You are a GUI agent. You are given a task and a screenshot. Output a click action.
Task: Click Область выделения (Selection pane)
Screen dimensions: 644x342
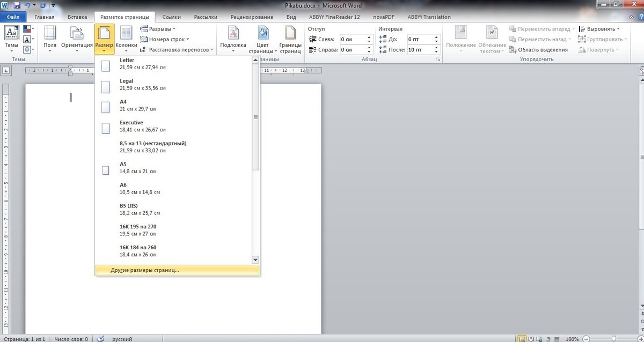click(x=538, y=50)
